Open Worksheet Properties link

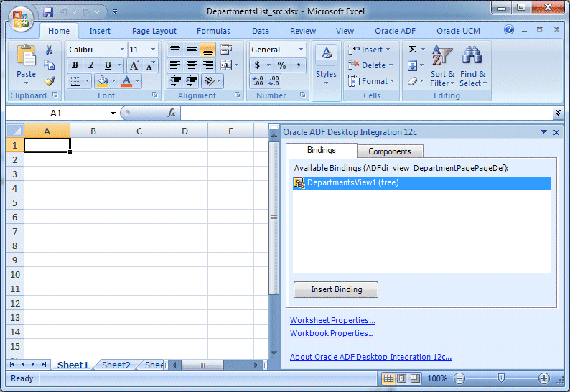click(332, 320)
